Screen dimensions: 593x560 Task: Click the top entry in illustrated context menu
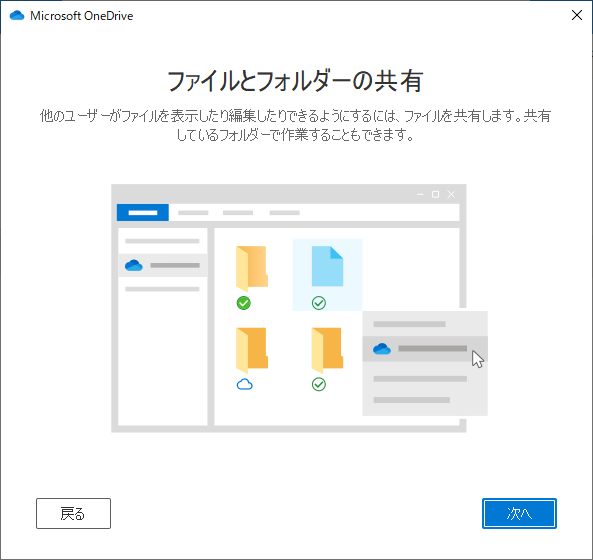409,324
